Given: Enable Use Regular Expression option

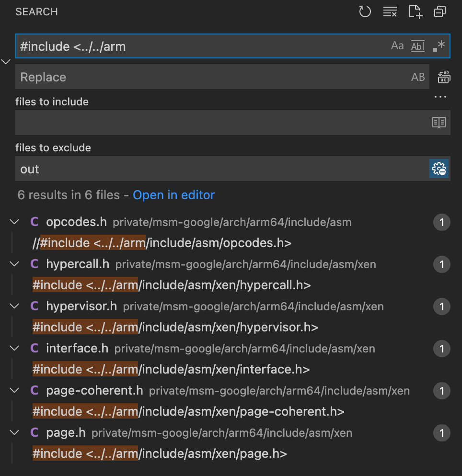Looking at the screenshot, I should click(439, 46).
